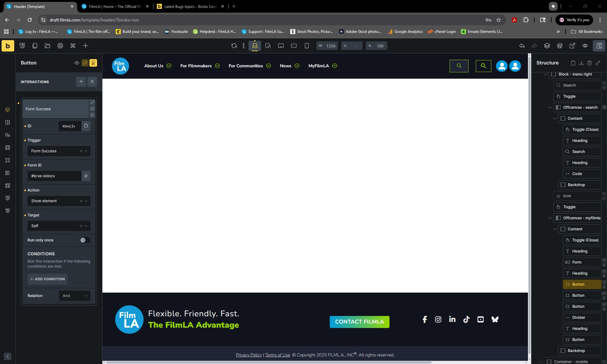Viewport: 607px width, 364px height.
Task: Collapse the Offcanvas - myfilmla tree node
Action: point(550,218)
